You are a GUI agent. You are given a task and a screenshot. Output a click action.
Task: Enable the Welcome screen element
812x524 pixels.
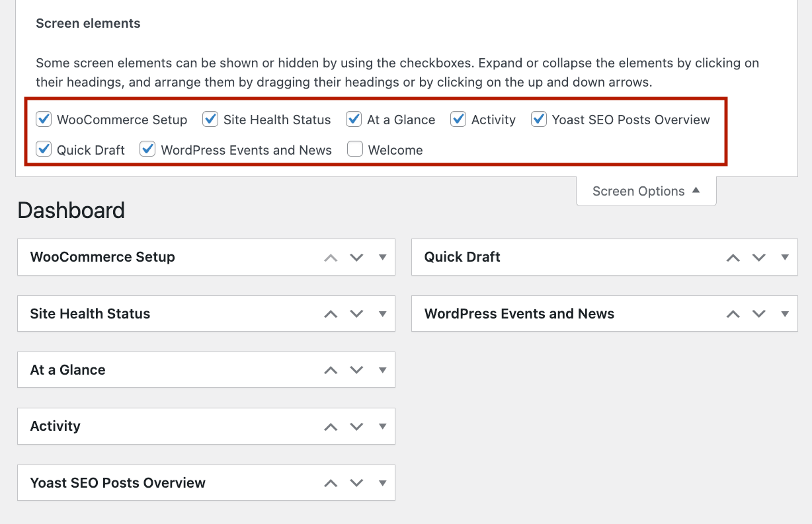tap(355, 149)
